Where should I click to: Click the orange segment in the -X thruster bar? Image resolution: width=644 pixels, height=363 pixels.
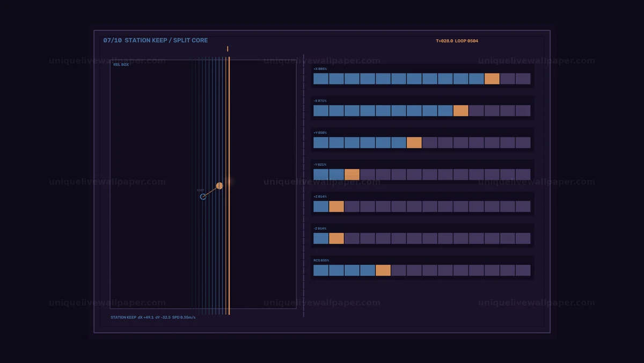coord(461,111)
